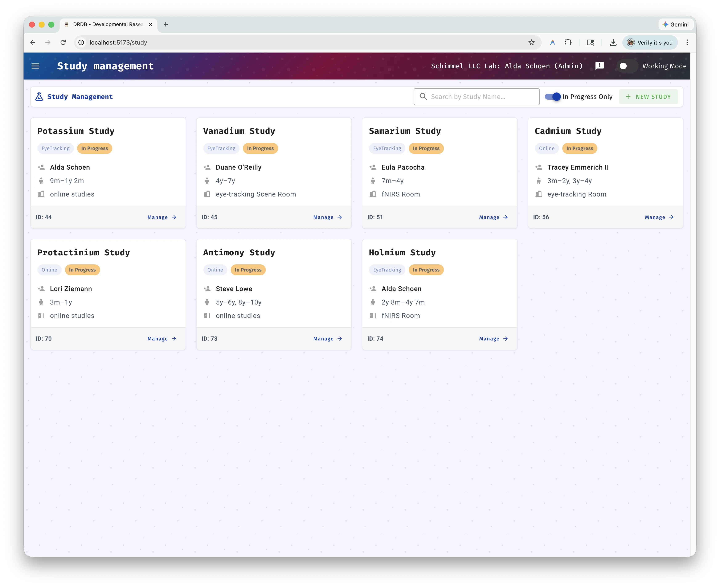Viewport: 720px width, 588px height.
Task: Click In Progress chip on Holmium Study
Action: 426,270
